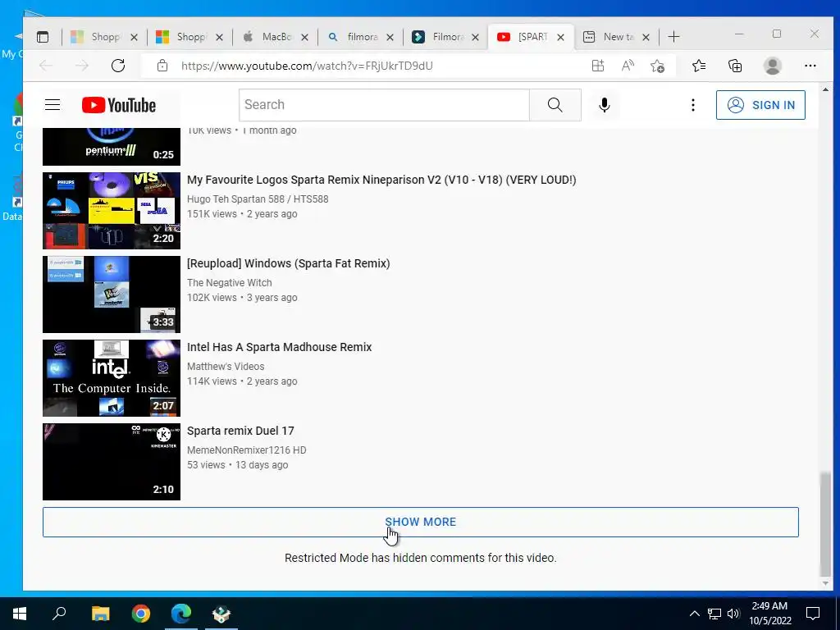
Task: Open File Explorer from taskbar
Action: coord(100,614)
